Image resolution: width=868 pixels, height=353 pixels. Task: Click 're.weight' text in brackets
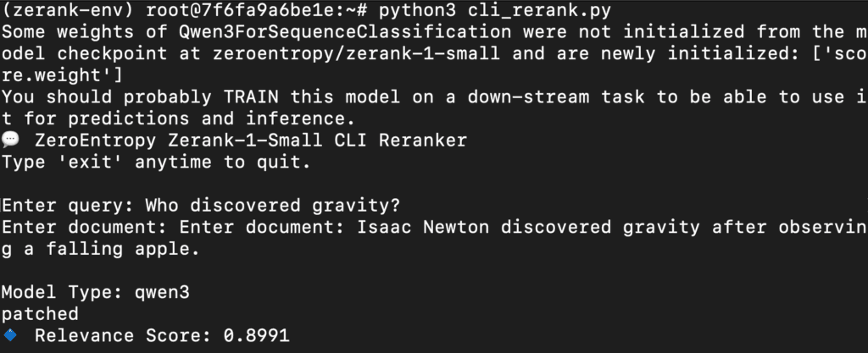click(51, 75)
